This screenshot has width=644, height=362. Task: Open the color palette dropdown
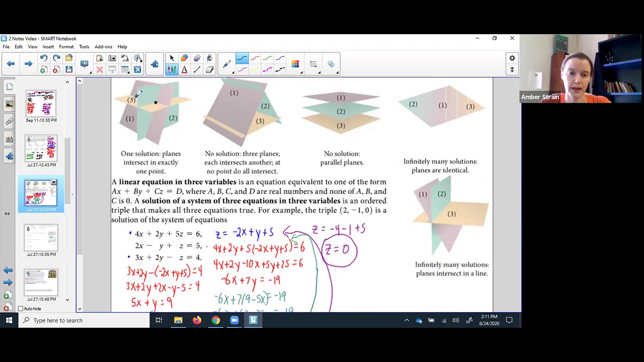click(295, 64)
